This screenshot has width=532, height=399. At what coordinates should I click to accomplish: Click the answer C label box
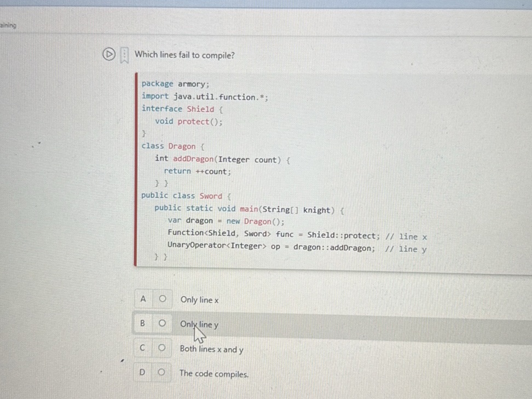142,348
